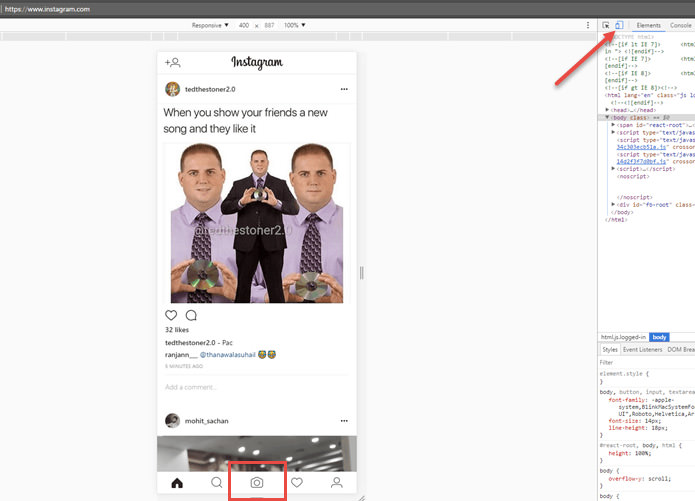Focus the Add a comment field
Image resolution: width=695 pixels, height=501 pixels.
(257, 387)
